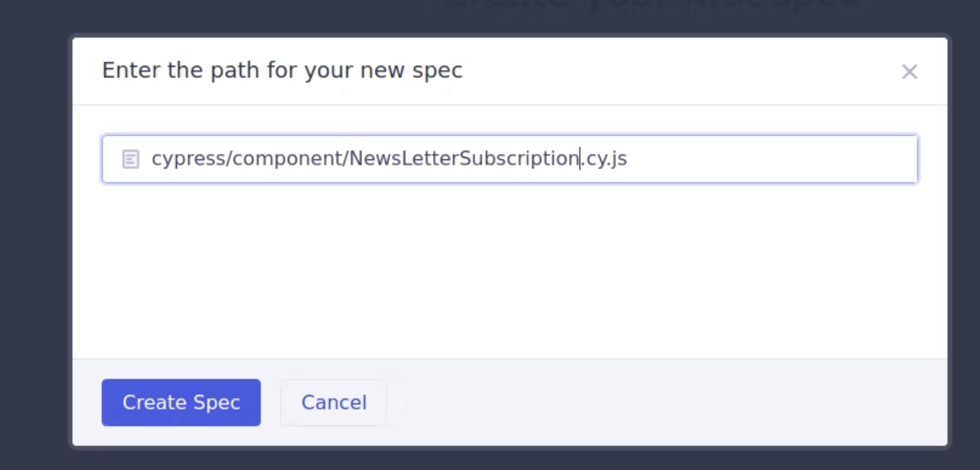Click the Create Spec button
Viewport: 980px width, 470px height.
(x=181, y=403)
